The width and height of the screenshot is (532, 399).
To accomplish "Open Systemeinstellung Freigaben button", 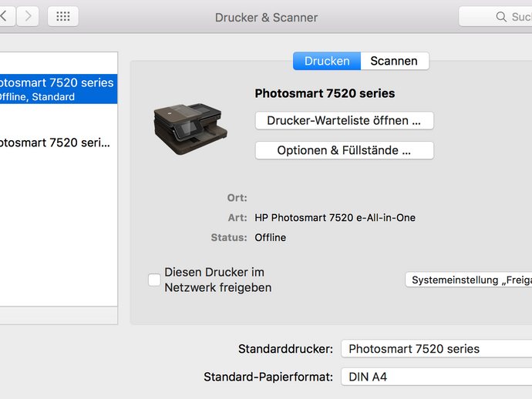I will (469, 280).
